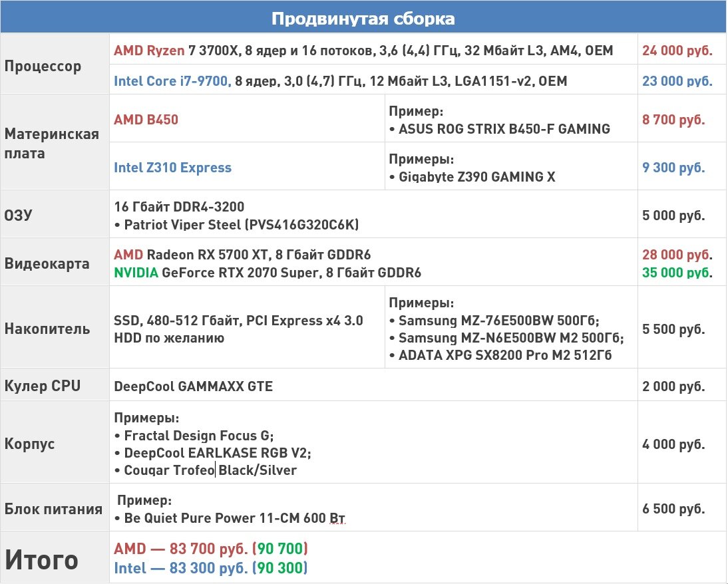The width and height of the screenshot is (728, 584).
Task: Click 'DeepCool GAMMAXX GTE' cooler entry
Action: click(193, 386)
